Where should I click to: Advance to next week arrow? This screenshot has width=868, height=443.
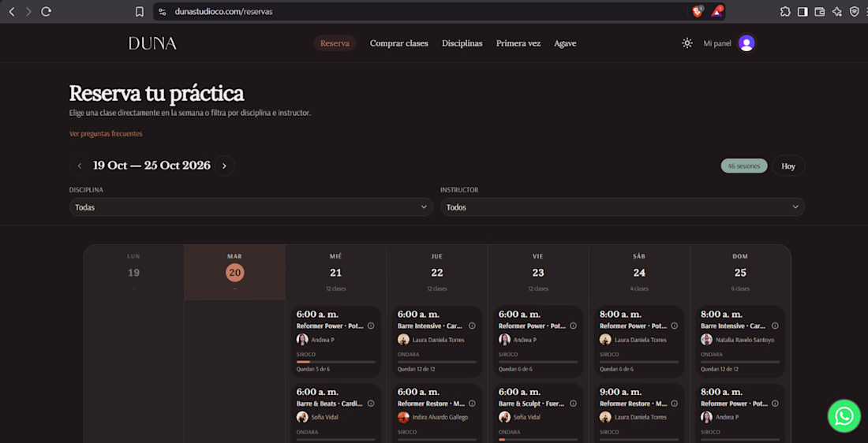tap(224, 166)
